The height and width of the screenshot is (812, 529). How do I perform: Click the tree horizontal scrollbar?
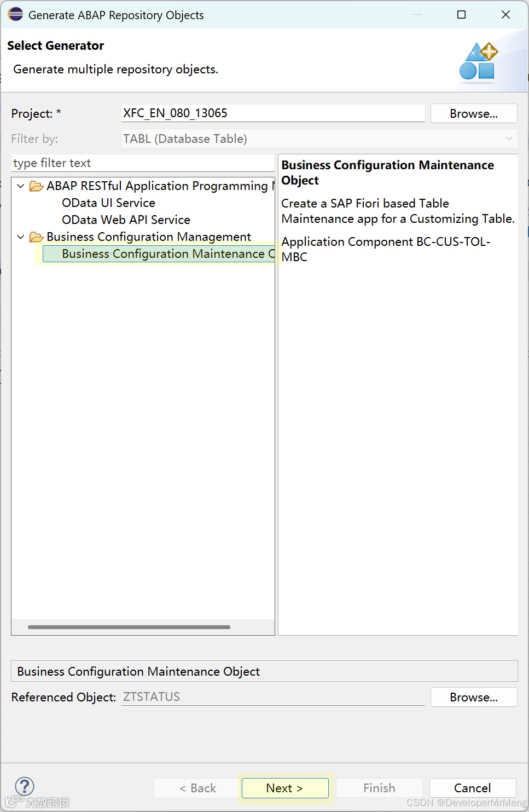coord(129,627)
